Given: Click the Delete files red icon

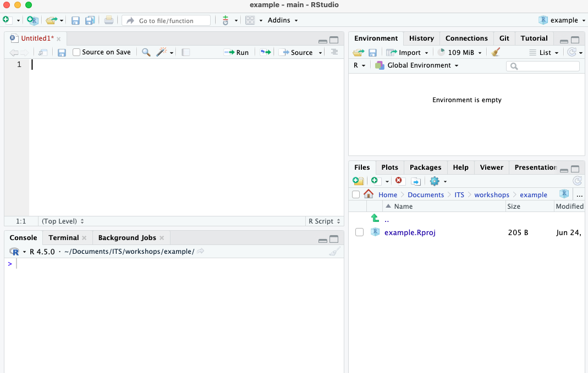Looking at the screenshot, I should tap(399, 181).
